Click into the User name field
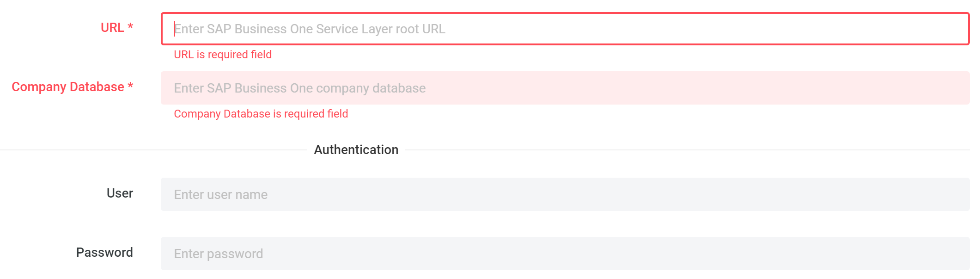The height and width of the screenshot is (279, 980). click(565, 194)
